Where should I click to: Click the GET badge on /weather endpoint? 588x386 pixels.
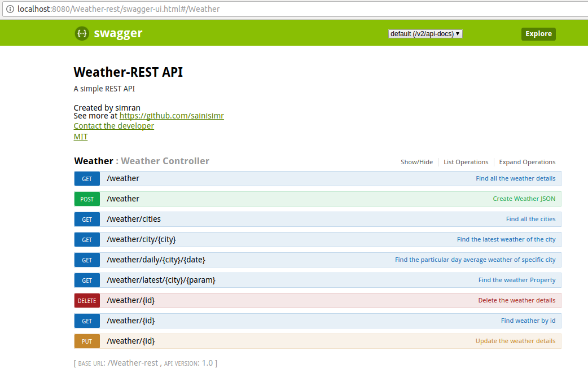point(86,178)
